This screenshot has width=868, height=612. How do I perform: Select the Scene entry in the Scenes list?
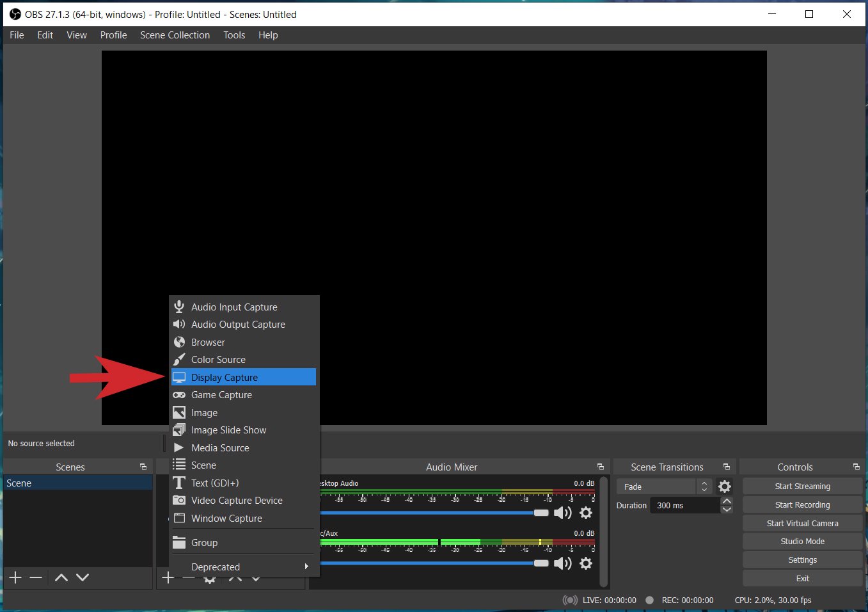point(64,483)
